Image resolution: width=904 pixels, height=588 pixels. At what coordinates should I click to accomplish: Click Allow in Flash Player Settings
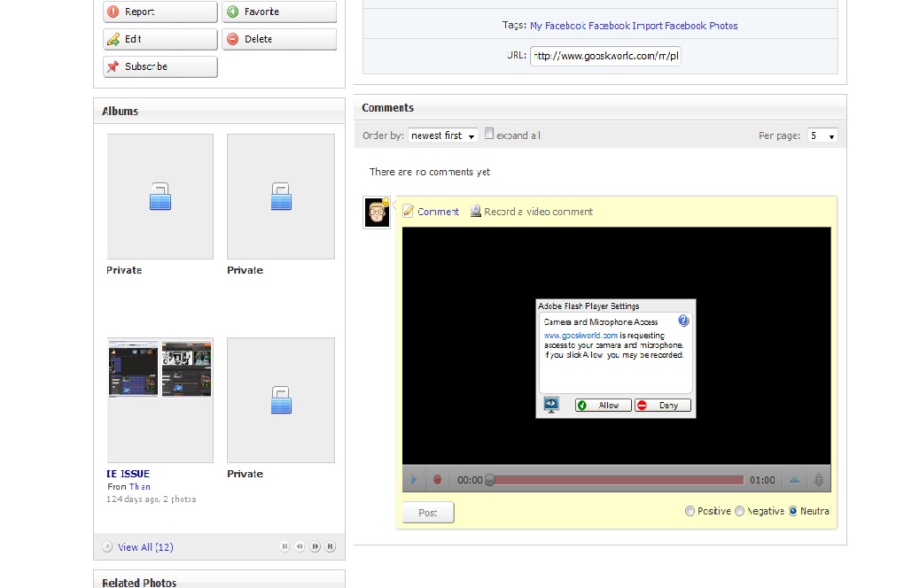[604, 405]
